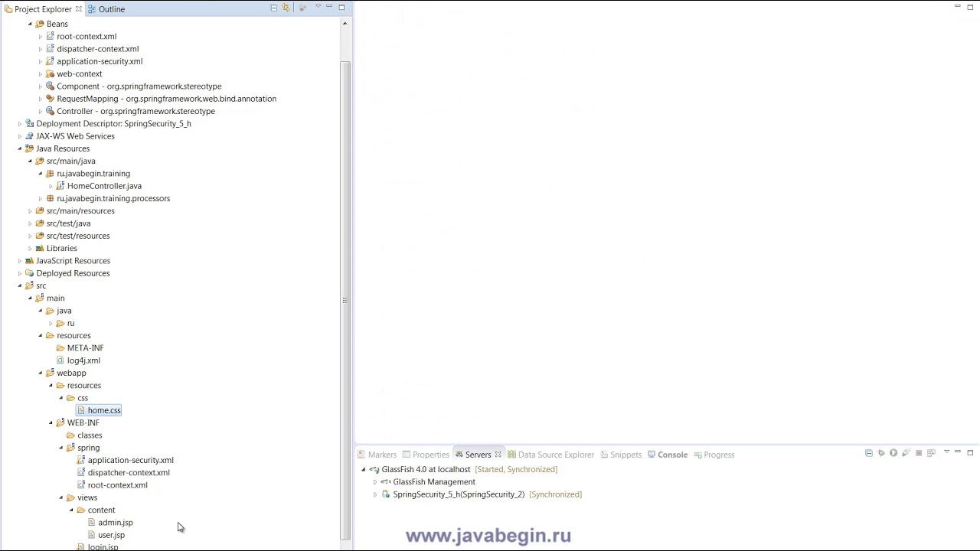Select application-security.xml in spring folder
This screenshot has width=980, height=551.
point(130,460)
